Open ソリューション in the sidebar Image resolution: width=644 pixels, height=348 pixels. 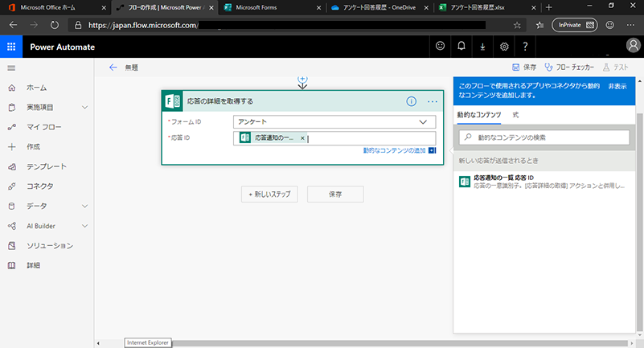pyautogui.click(x=50, y=246)
